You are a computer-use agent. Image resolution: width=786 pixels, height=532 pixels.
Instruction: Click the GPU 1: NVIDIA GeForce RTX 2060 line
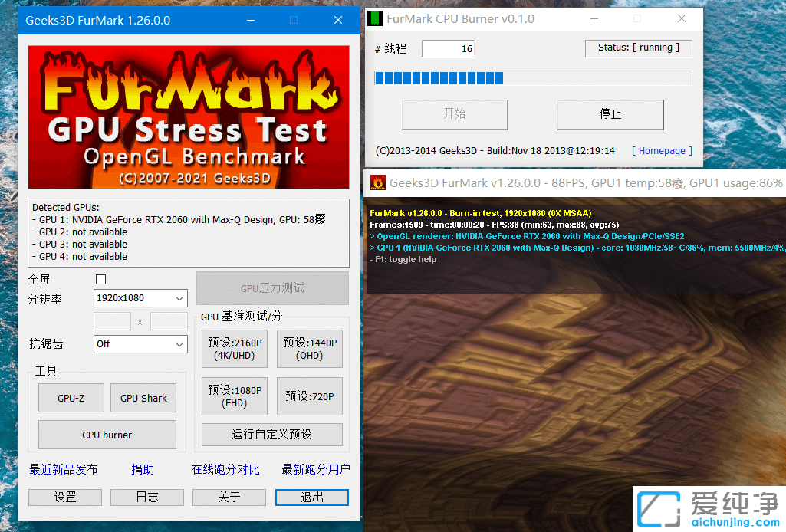(179, 219)
